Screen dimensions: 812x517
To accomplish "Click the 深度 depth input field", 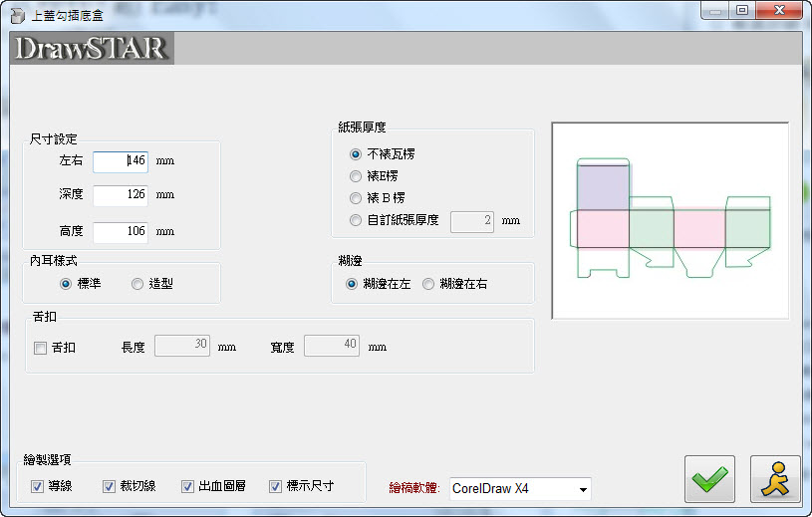I will pyautogui.click(x=121, y=195).
